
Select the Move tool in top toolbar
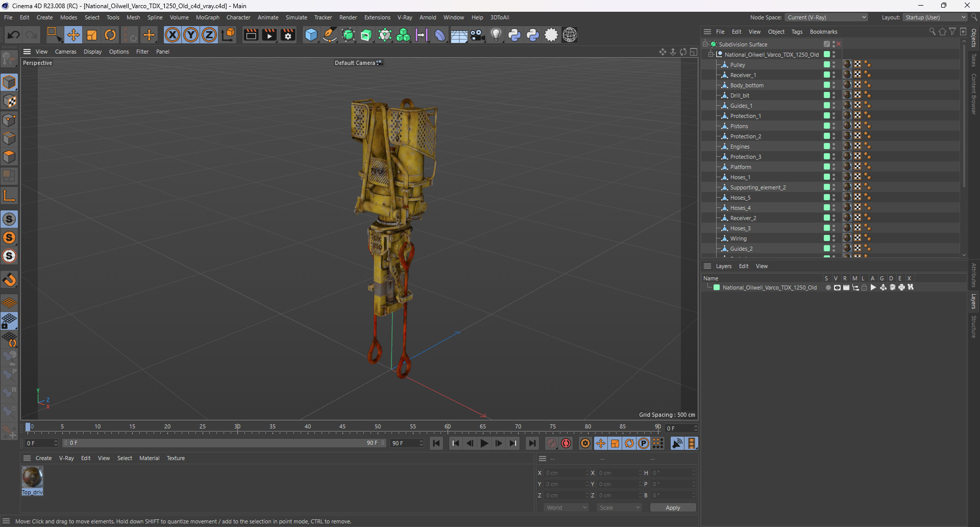tap(73, 35)
